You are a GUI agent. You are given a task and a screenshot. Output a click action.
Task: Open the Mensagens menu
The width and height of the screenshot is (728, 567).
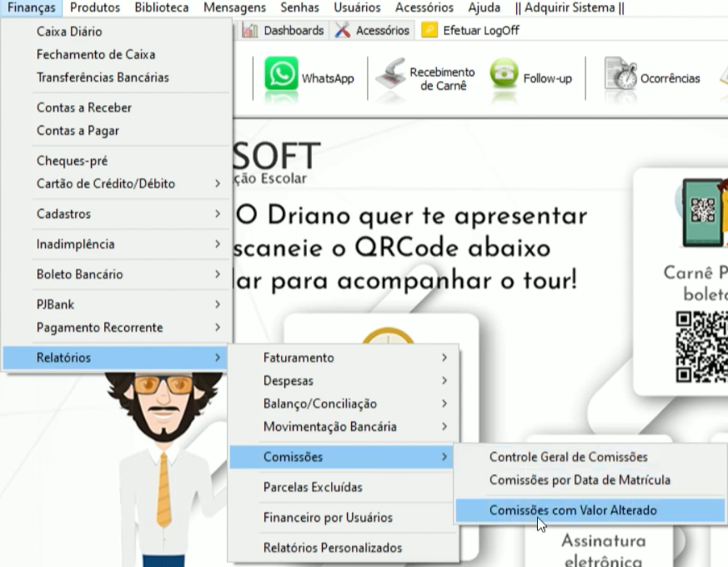pos(234,8)
